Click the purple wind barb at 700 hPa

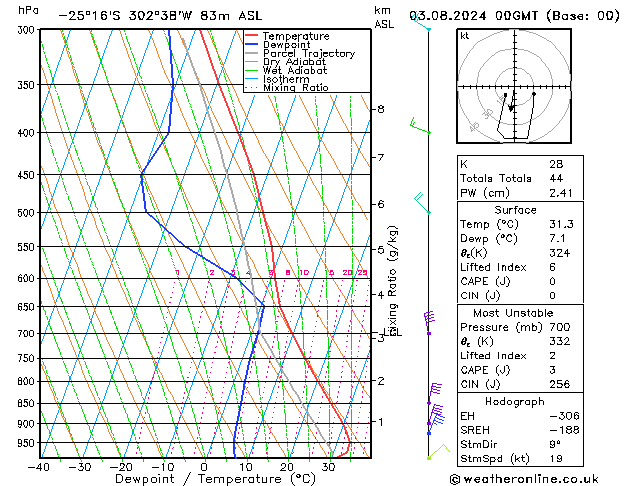(x=429, y=323)
